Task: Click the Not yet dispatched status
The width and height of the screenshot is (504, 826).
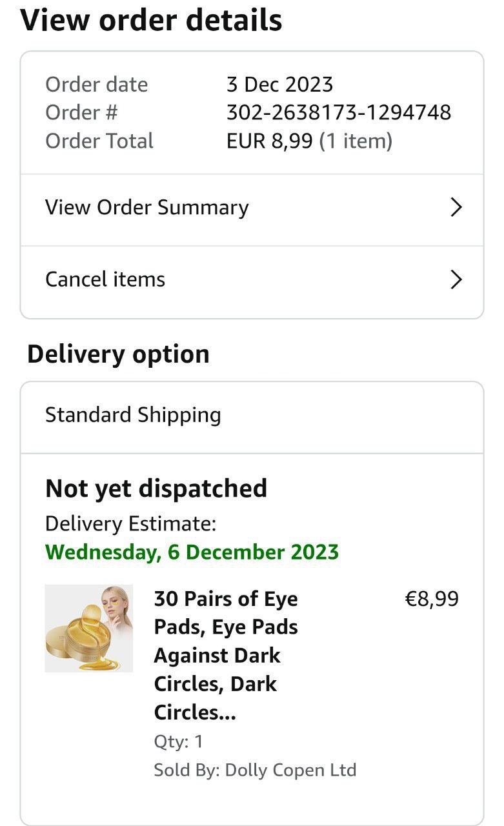Action: [156, 489]
